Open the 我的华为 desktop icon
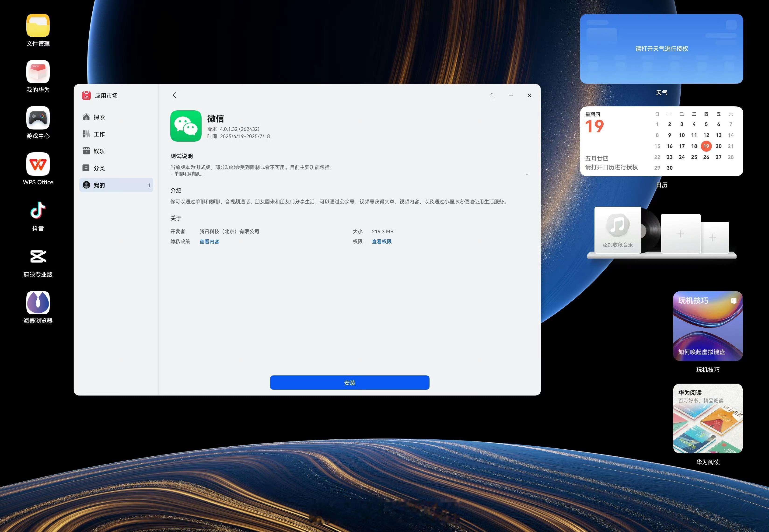769x532 pixels. 38,72
